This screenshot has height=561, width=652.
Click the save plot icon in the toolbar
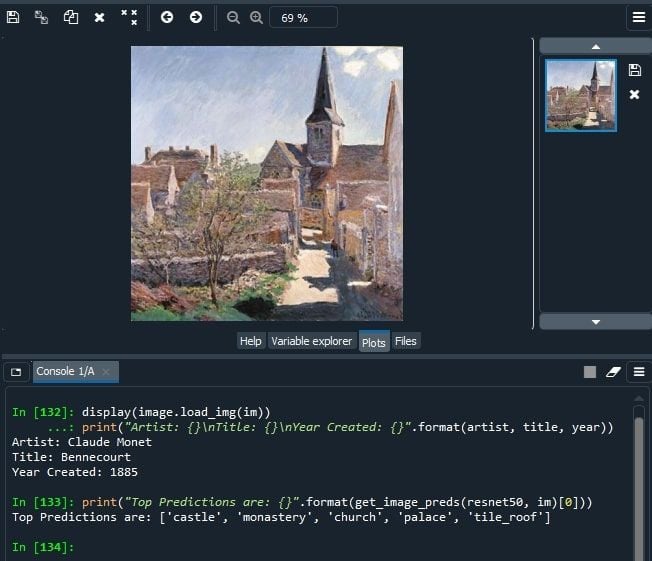pos(13,17)
